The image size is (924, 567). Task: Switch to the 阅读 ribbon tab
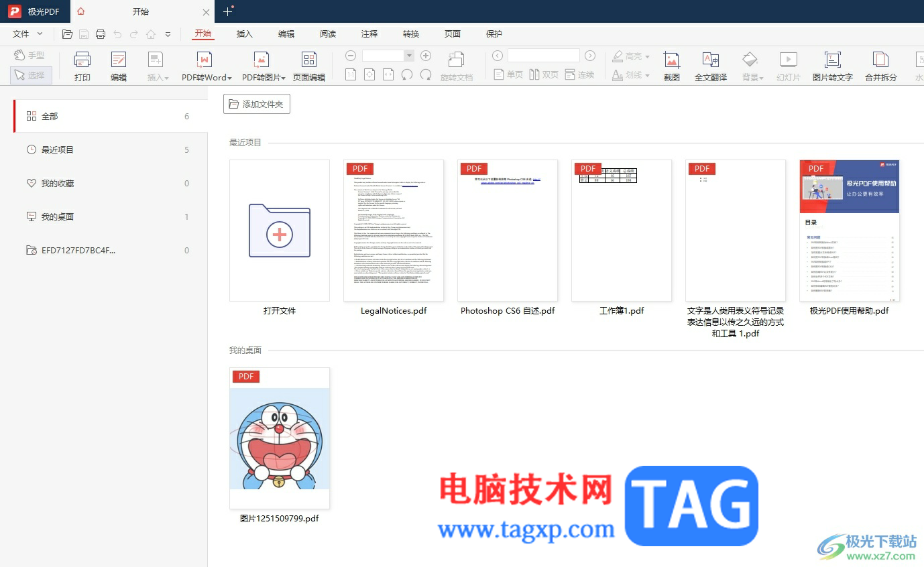click(x=328, y=34)
